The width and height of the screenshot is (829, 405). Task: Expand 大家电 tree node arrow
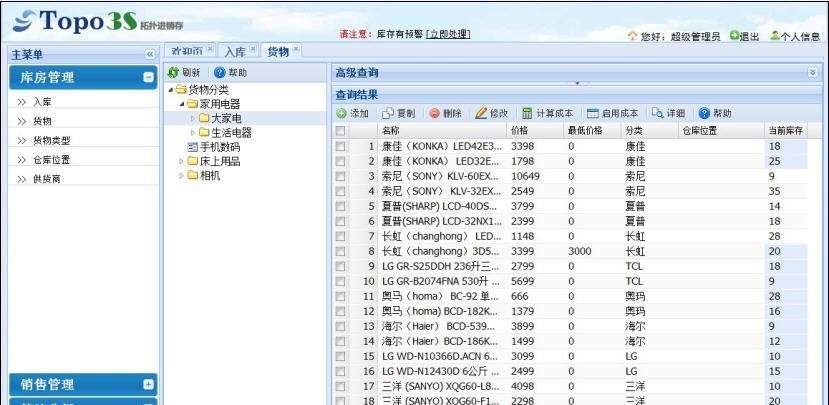click(192, 118)
